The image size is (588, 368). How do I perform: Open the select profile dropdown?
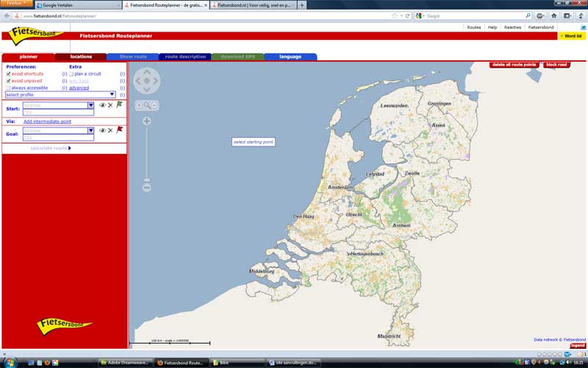(x=60, y=95)
